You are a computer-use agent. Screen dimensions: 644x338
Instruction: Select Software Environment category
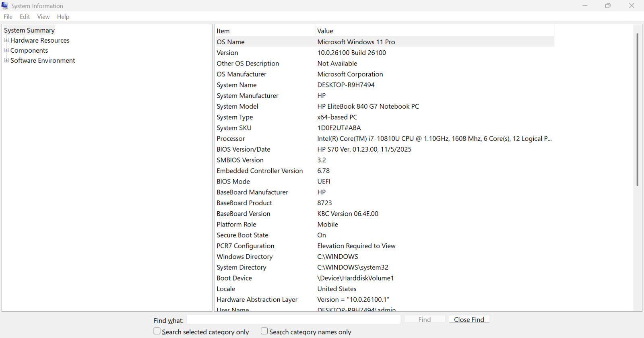[x=43, y=60]
